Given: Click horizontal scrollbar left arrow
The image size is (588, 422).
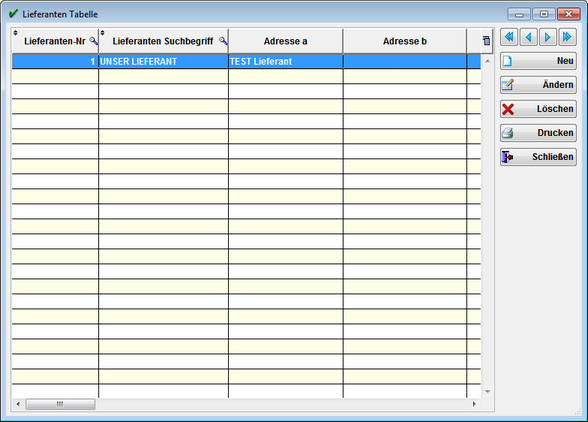Looking at the screenshot, I should pos(18,404).
